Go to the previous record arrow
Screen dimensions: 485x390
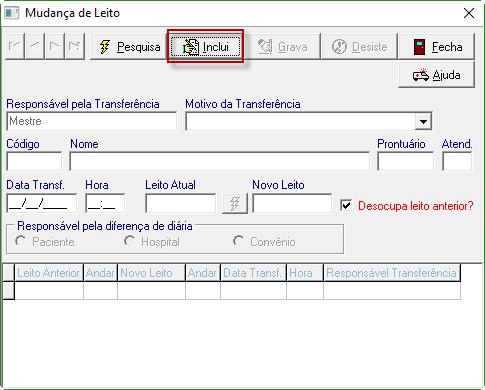point(35,46)
